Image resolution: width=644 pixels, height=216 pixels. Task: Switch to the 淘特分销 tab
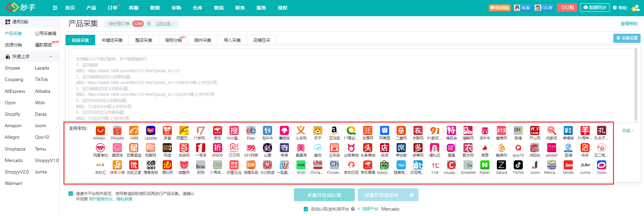(x=173, y=40)
